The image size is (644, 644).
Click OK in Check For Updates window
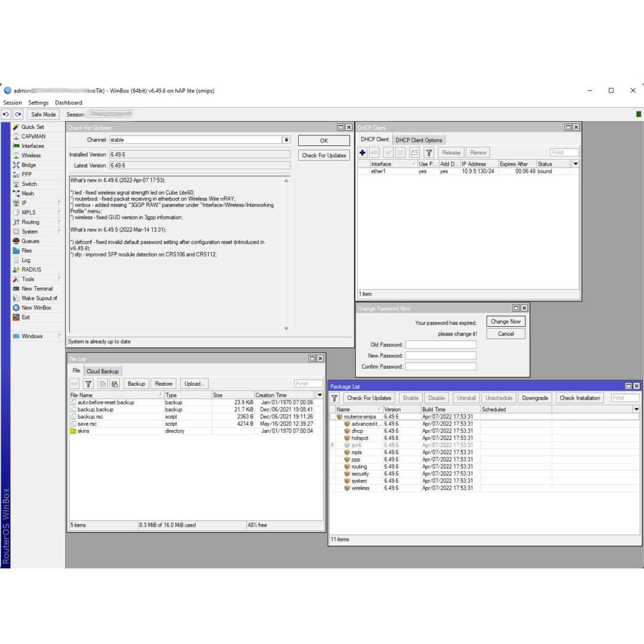[324, 141]
